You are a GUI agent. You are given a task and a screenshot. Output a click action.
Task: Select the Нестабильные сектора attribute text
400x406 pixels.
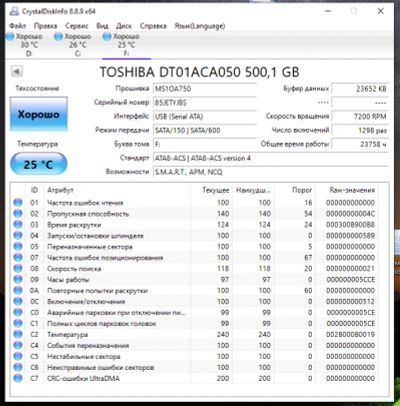click(x=83, y=357)
